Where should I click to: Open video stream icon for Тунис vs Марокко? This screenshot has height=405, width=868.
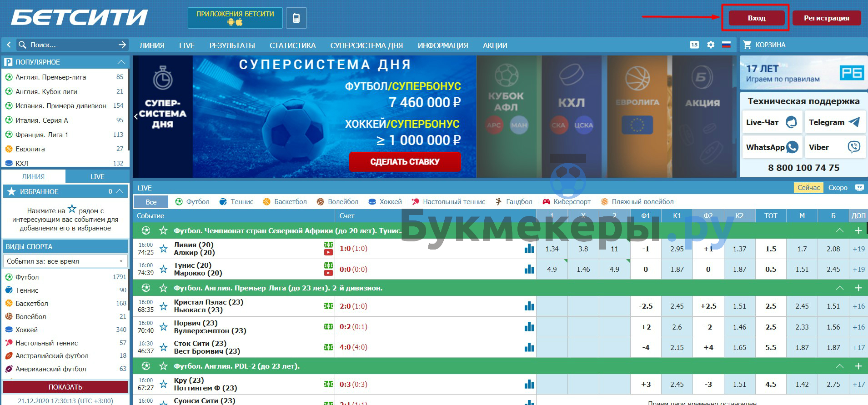pos(328,273)
